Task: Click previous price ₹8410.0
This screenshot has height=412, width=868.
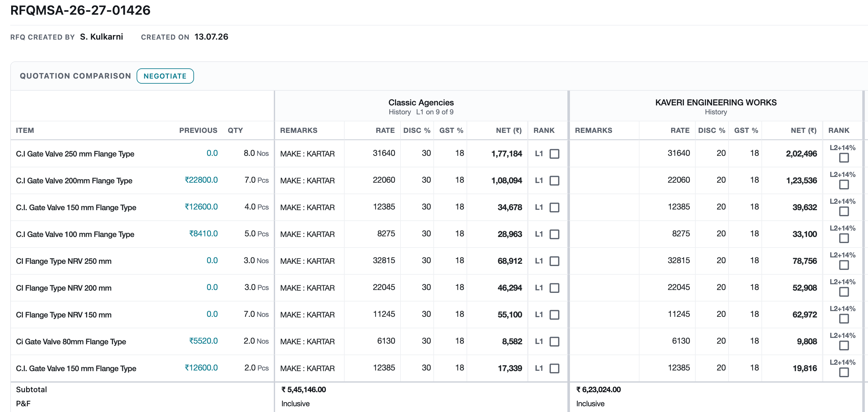Action: pos(203,234)
